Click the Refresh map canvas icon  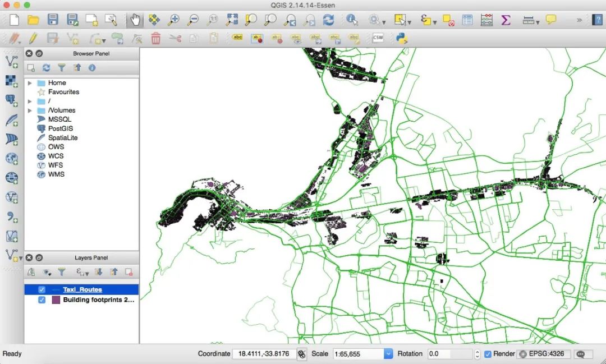point(328,19)
